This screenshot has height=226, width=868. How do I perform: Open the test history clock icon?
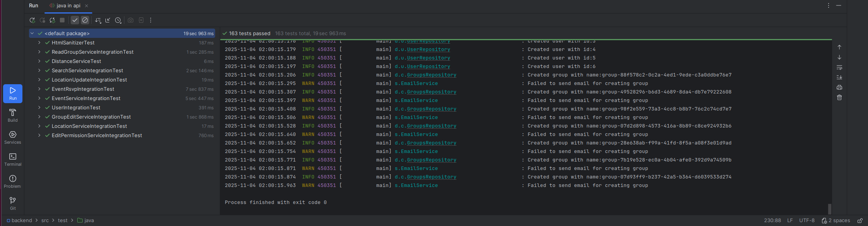tap(118, 20)
